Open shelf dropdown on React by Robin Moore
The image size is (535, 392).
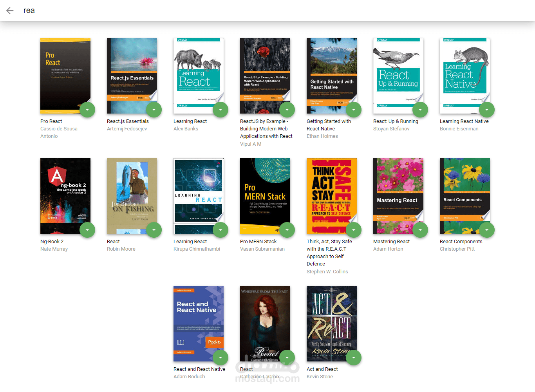tap(154, 230)
